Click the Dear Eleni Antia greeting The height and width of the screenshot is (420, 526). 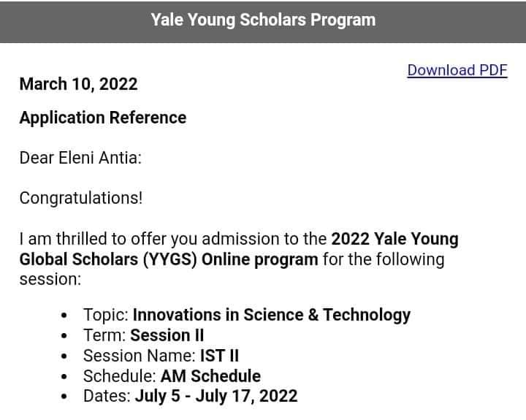pos(80,157)
